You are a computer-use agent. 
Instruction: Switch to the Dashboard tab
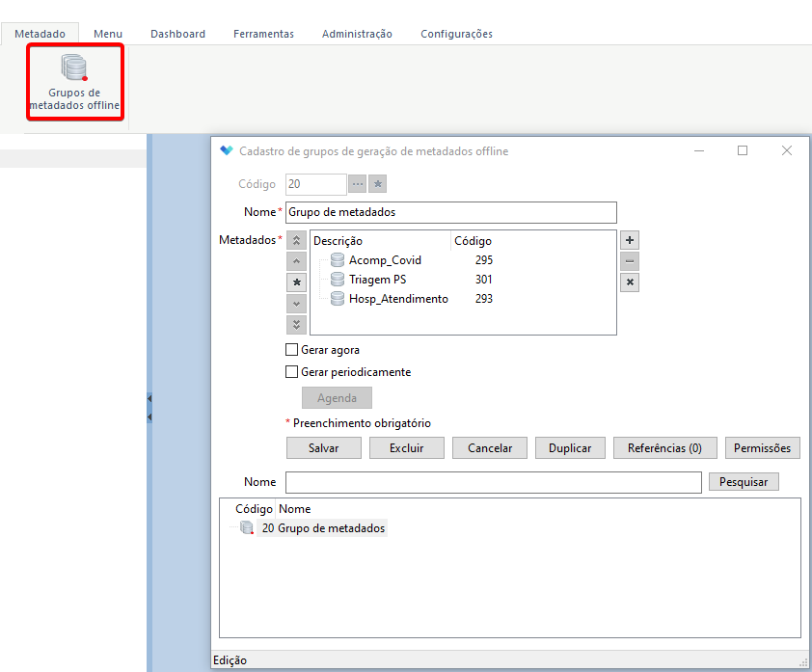[177, 34]
